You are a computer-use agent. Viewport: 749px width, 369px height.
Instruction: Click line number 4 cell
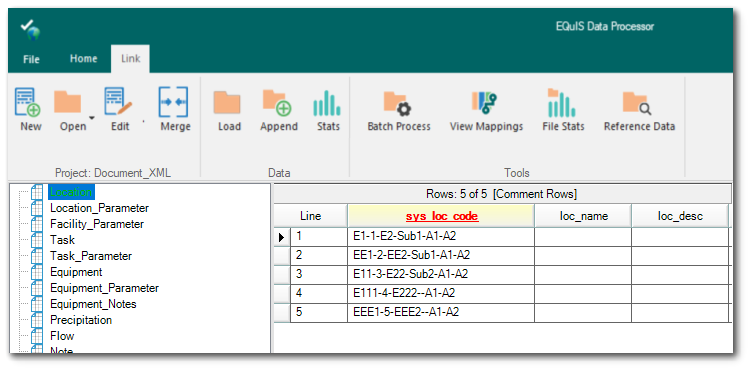click(x=319, y=293)
